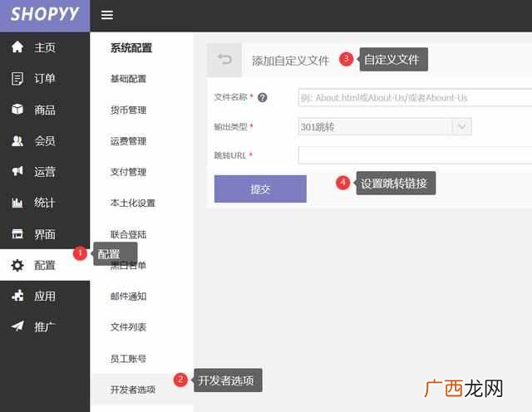Click the SHOPYY logo

coord(45,15)
